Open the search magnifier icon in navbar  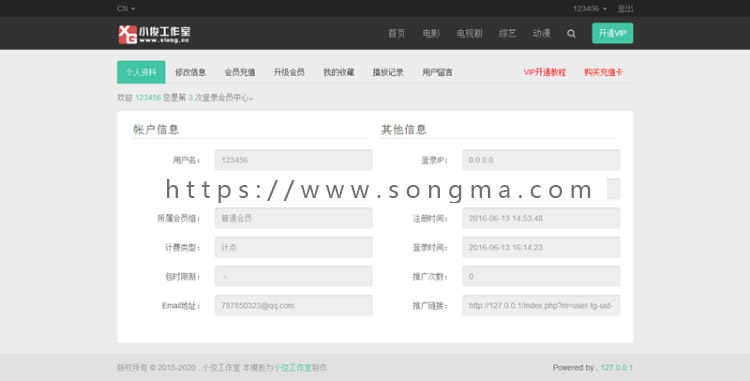571,33
